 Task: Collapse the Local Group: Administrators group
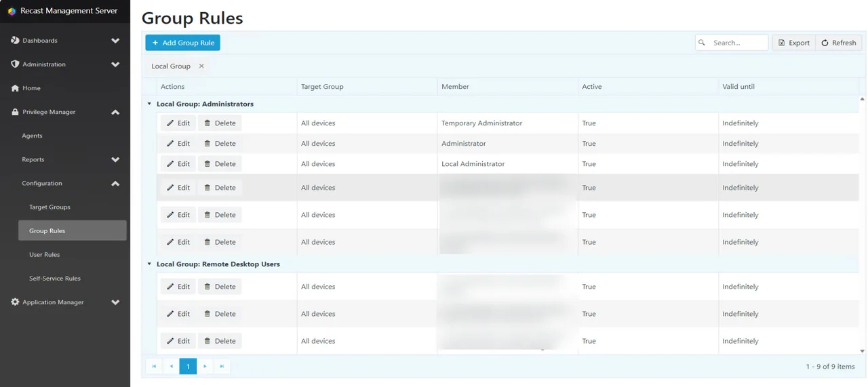point(149,104)
